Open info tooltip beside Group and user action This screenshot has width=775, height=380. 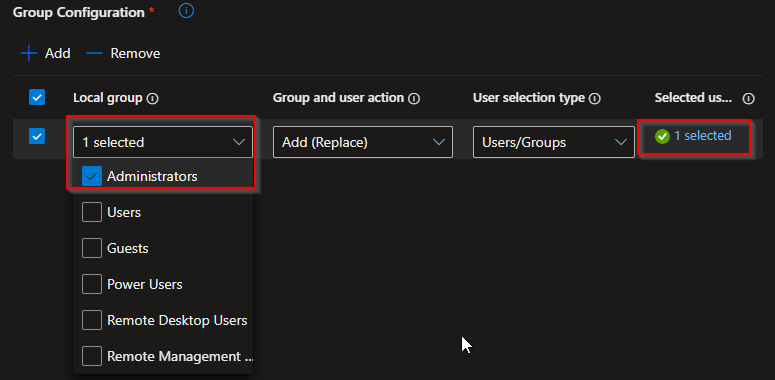414,99
